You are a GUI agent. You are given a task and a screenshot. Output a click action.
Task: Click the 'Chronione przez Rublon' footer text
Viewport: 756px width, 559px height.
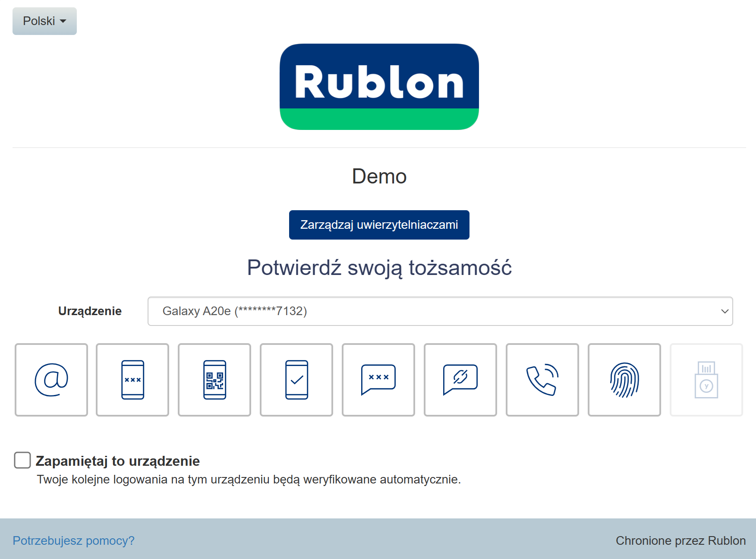click(680, 540)
